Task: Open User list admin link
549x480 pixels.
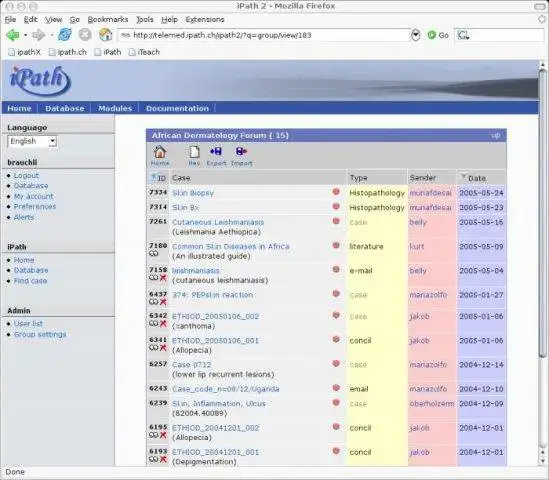Action: 28,324
